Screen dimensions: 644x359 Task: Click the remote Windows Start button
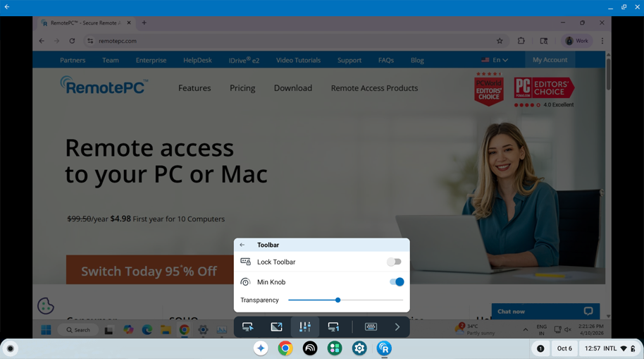pyautogui.click(x=46, y=330)
